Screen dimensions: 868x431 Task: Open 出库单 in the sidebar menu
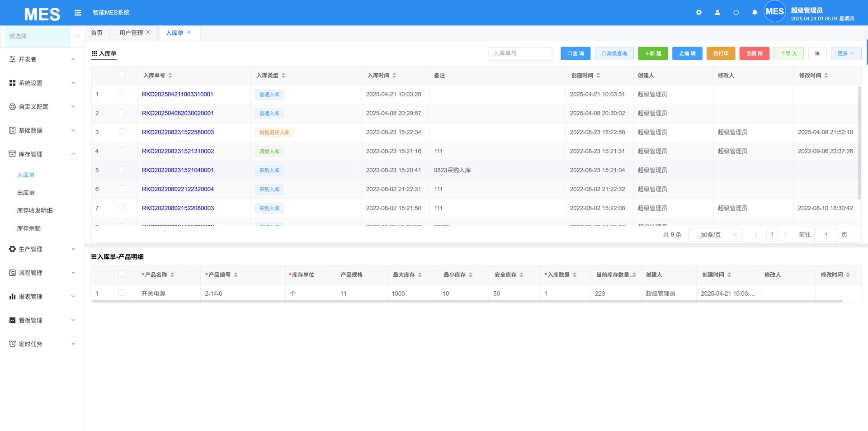26,193
